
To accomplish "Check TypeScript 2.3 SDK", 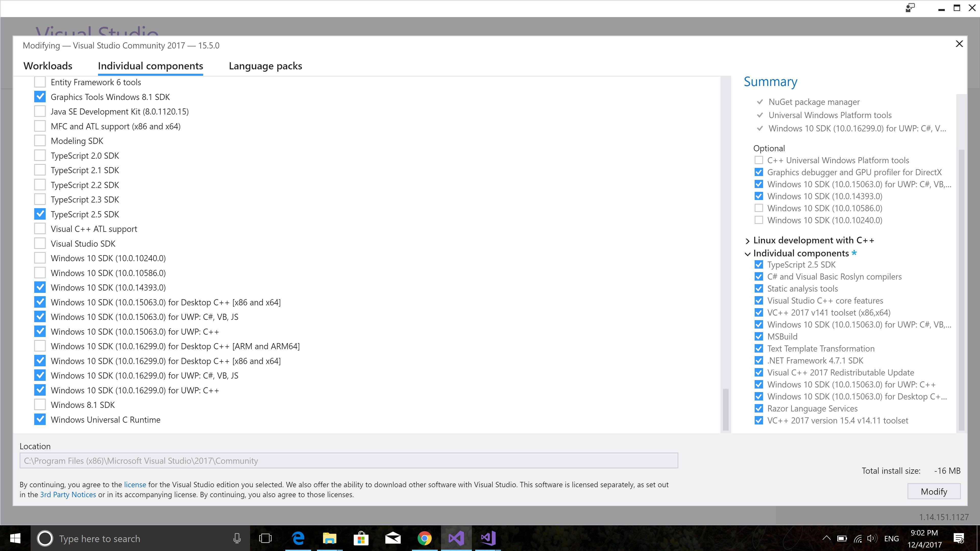I will click(40, 199).
